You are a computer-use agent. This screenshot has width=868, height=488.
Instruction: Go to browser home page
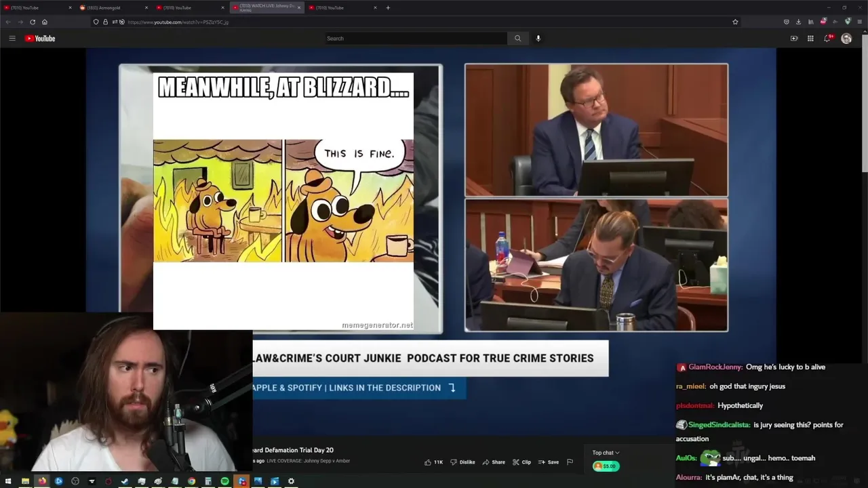[45, 22]
